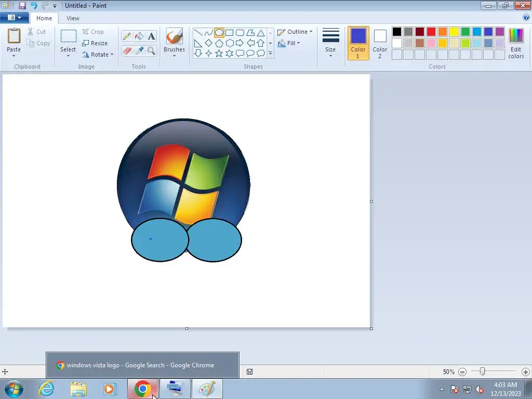532x399 pixels.
Task: Click the Save icon in the quick access toolbar
Action: click(22, 5)
